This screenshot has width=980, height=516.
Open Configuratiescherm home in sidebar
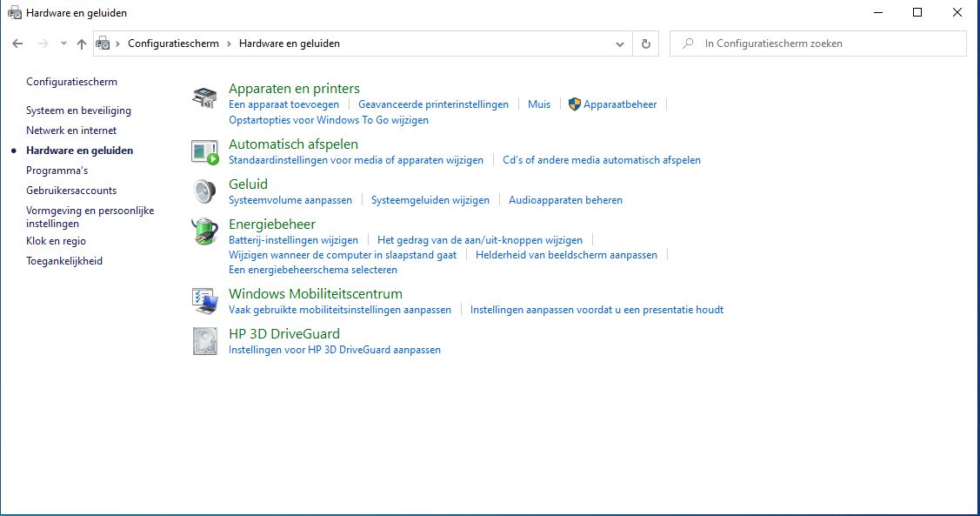71,82
